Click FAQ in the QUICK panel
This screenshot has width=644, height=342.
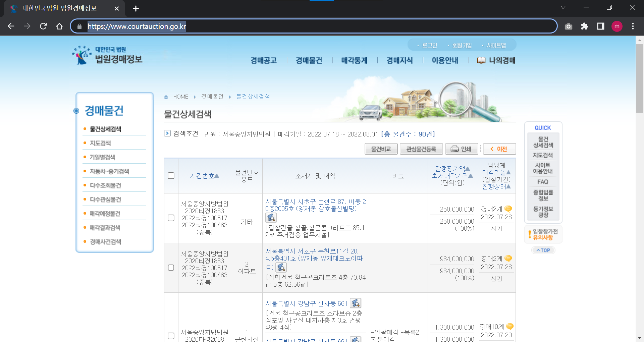pyautogui.click(x=543, y=182)
